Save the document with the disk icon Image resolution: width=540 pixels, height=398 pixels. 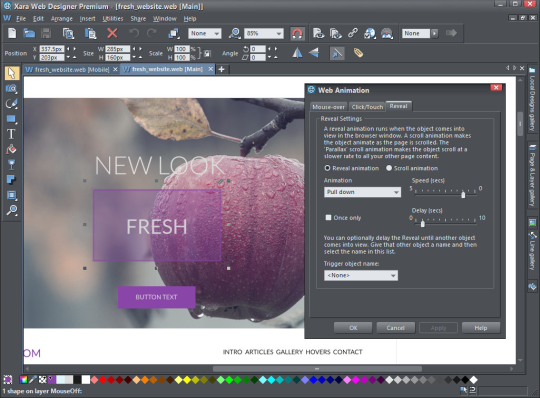click(46, 33)
